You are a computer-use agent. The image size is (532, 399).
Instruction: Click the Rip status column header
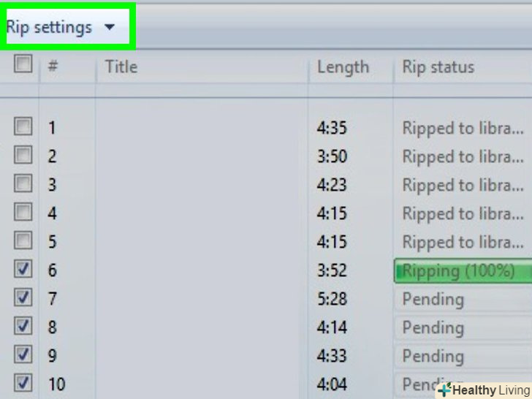tap(463, 66)
